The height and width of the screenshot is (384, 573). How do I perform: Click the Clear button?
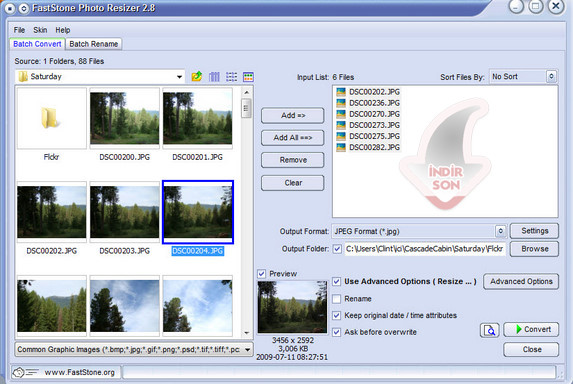click(x=292, y=183)
